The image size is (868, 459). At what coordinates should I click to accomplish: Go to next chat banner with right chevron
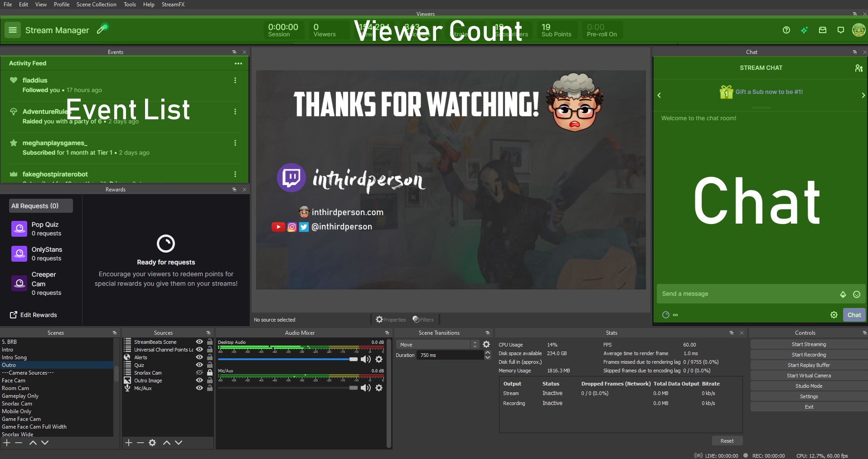[863, 95]
